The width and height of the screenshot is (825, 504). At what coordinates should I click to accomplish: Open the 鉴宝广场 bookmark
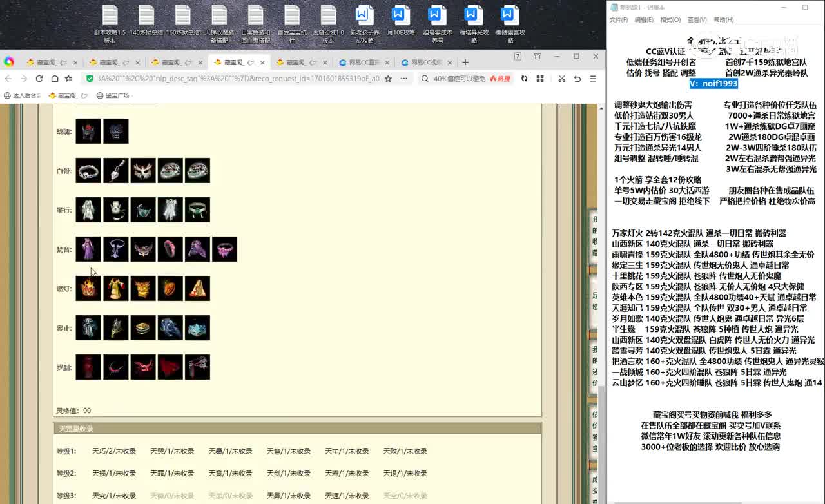pyautogui.click(x=113, y=95)
